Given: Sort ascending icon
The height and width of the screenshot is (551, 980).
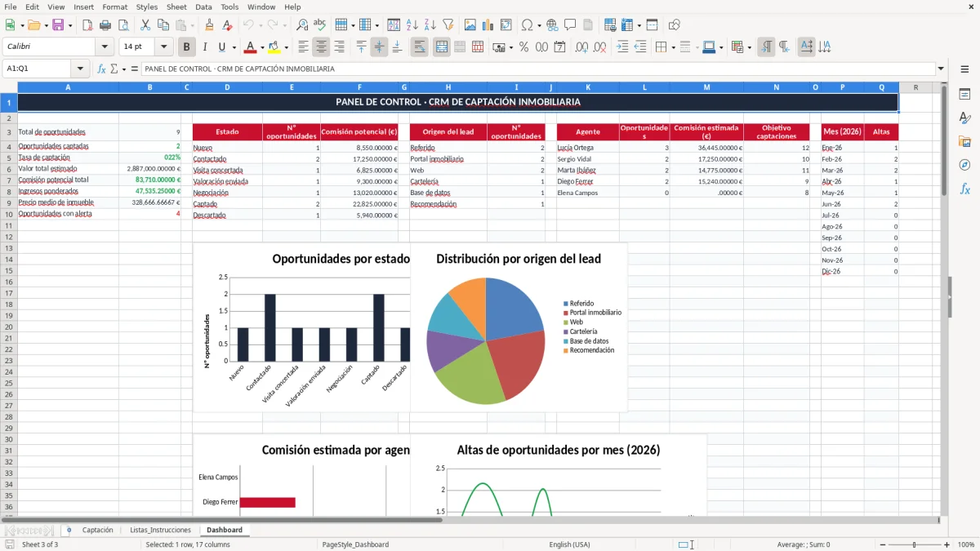Looking at the screenshot, I should pos(412,25).
